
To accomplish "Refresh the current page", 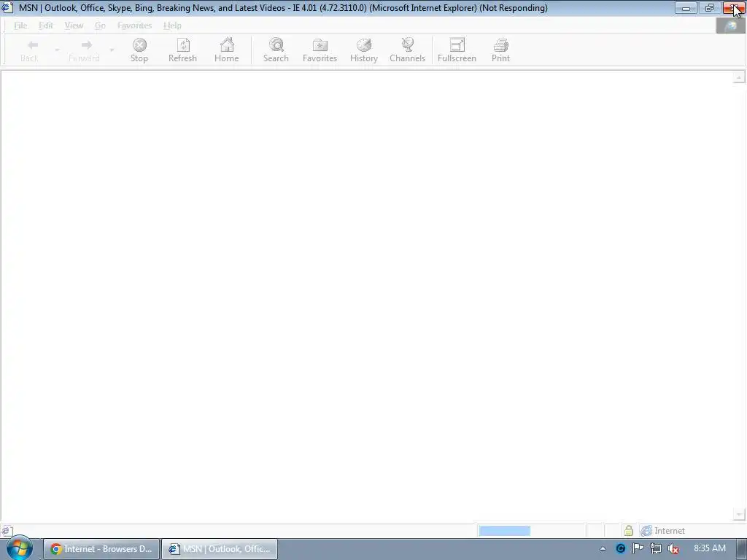I will pyautogui.click(x=182, y=50).
